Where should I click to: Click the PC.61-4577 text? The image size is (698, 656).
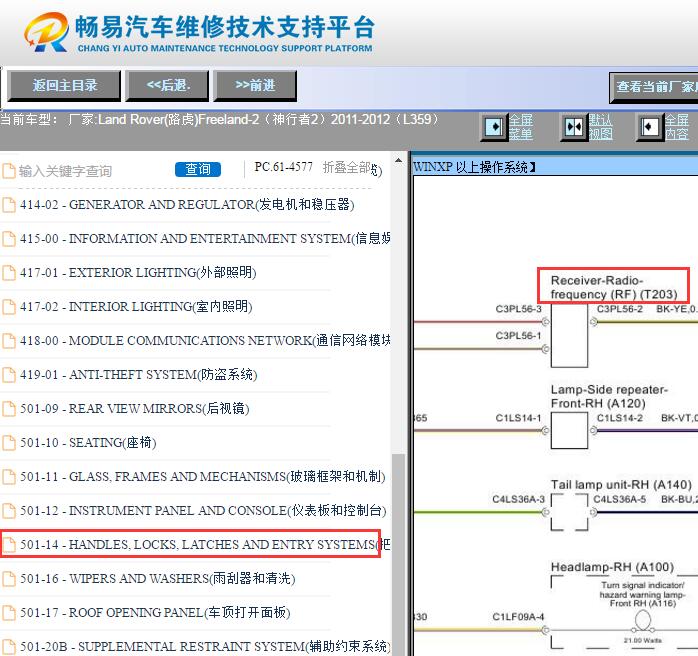[x=284, y=167]
